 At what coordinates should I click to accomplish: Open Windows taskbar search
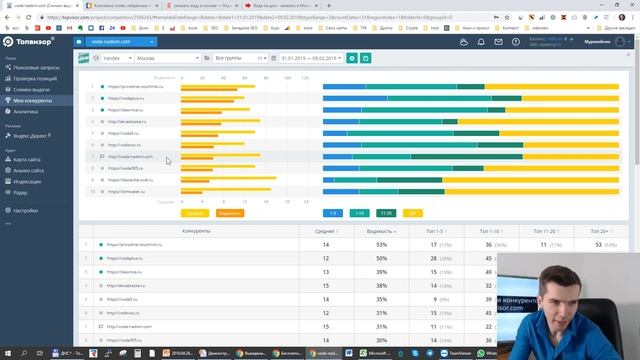[x=24, y=353]
